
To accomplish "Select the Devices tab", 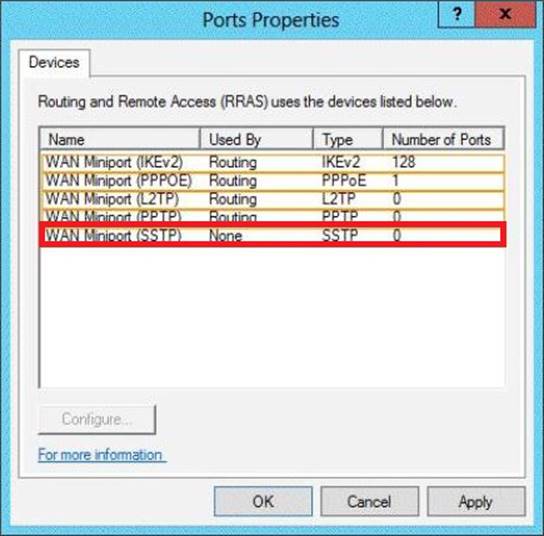I will point(54,63).
